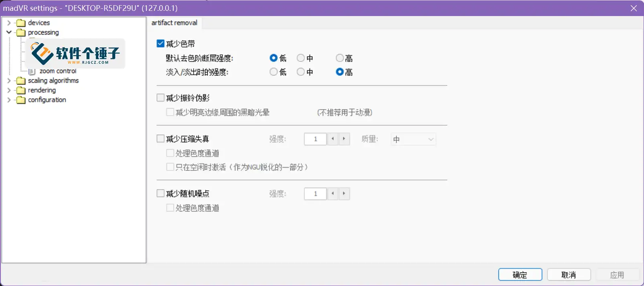This screenshot has width=644, height=286.
Task: Click the zoom control page icon
Action: pos(32,71)
